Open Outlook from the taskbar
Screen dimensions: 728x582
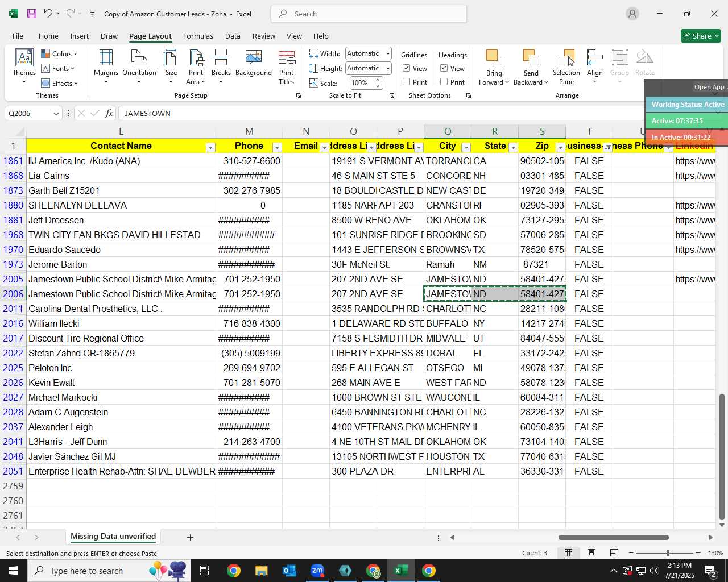289,571
